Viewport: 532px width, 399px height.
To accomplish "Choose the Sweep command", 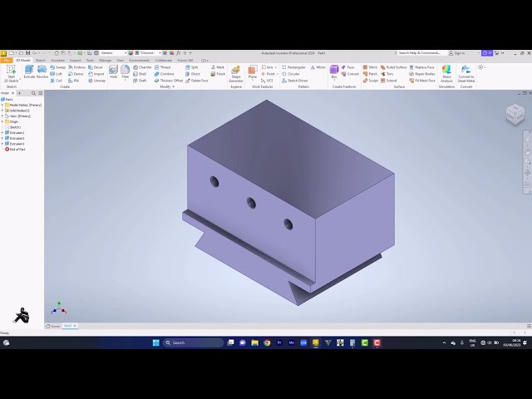I will pos(57,67).
